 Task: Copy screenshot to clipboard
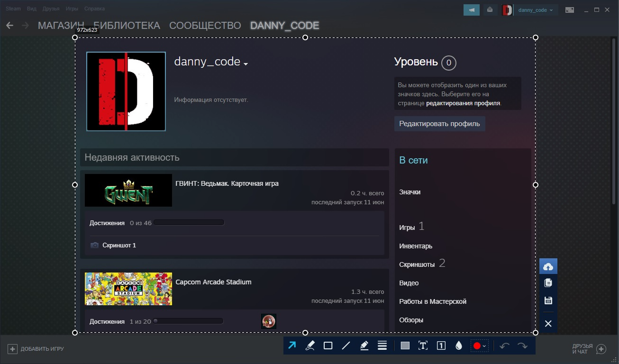(548, 283)
